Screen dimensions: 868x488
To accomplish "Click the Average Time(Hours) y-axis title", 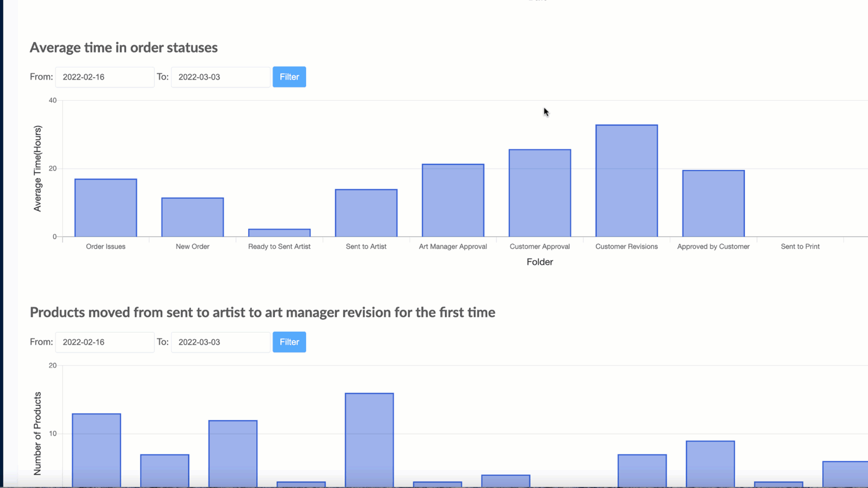I will tap(38, 169).
